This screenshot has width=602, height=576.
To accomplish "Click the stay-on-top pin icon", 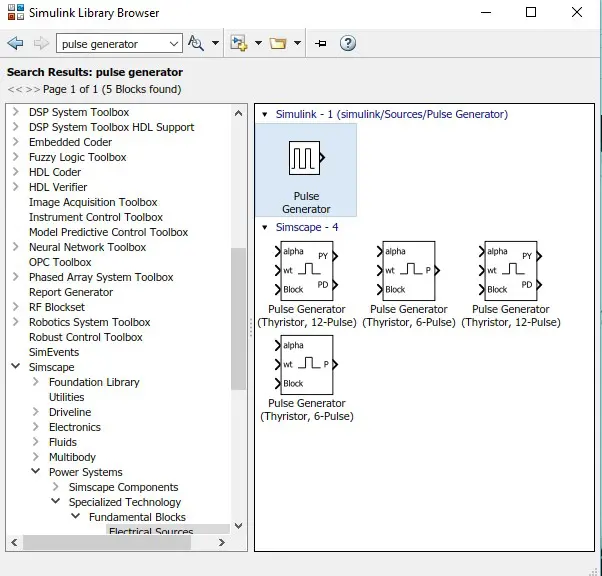I will (320, 44).
